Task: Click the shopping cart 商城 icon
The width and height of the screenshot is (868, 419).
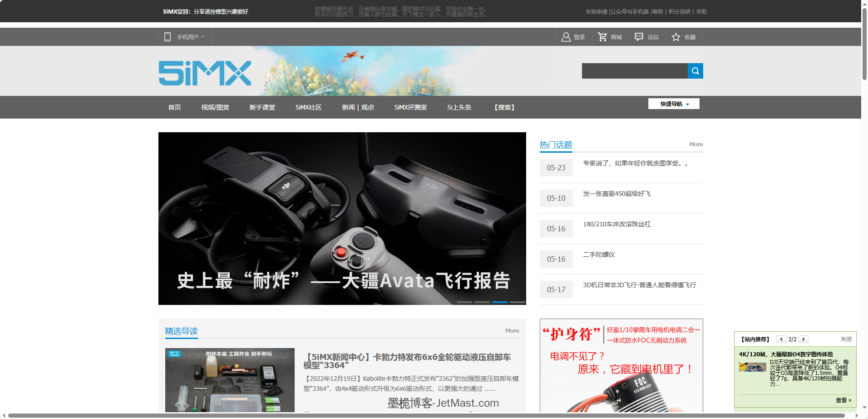Action: [x=602, y=37]
